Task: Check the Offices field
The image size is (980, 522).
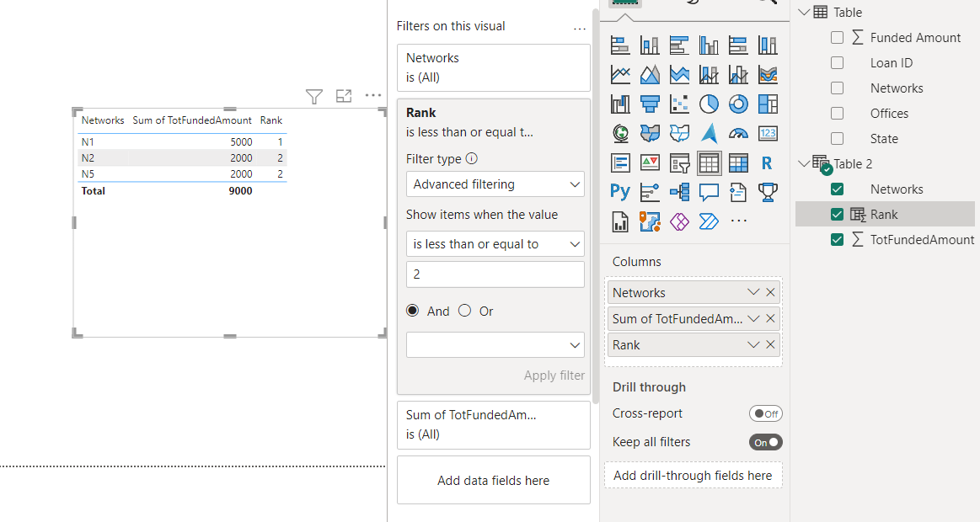Action: (838, 114)
